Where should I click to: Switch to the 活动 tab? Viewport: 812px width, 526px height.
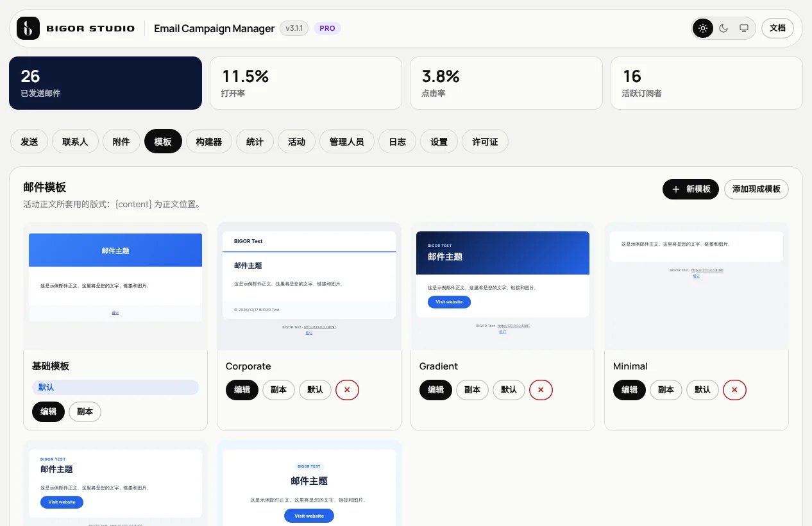[x=296, y=142]
